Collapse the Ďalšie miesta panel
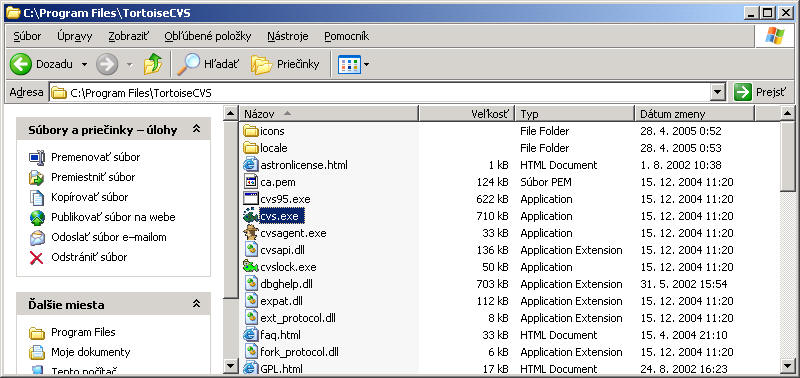 tap(196, 304)
